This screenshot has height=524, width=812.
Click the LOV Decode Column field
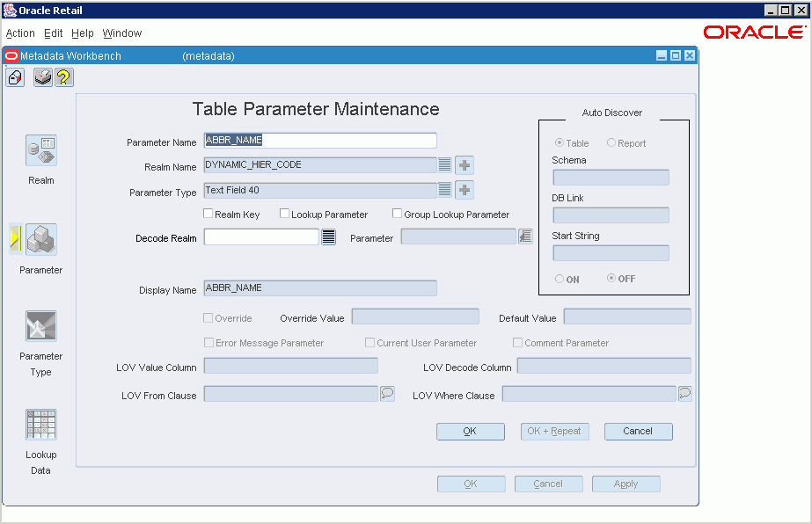(x=604, y=366)
